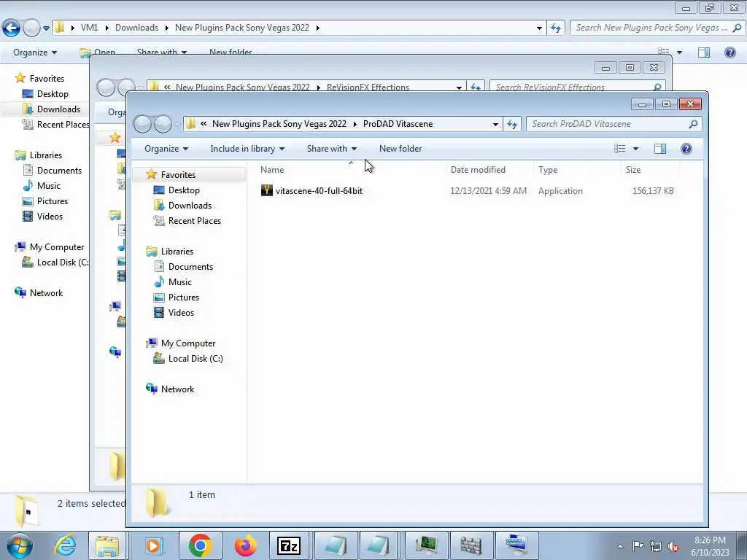Open Share with menu in ProDAD Vitascene window

click(x=332, y=149)
